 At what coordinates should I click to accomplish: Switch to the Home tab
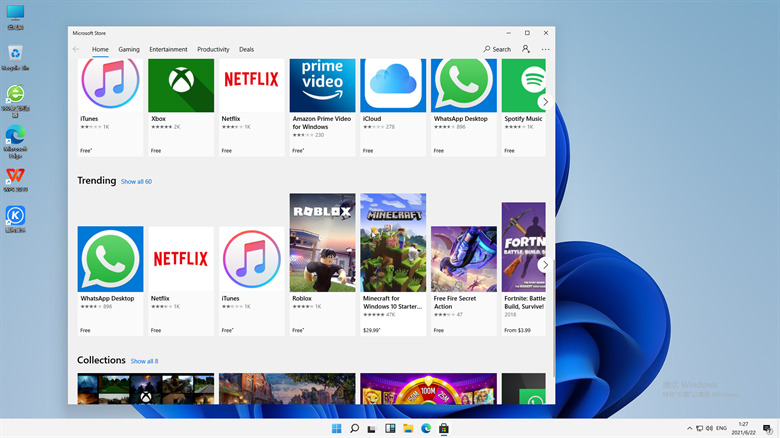tap(100, 49)
